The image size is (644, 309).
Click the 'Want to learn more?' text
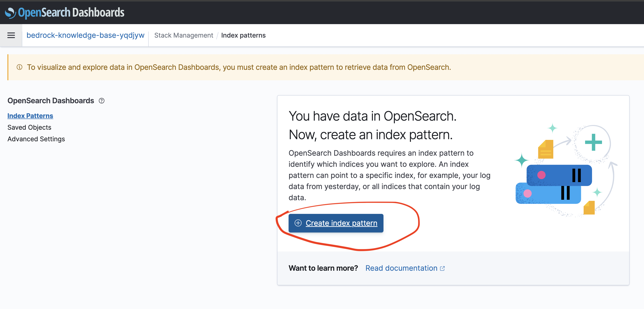(323, 268)
